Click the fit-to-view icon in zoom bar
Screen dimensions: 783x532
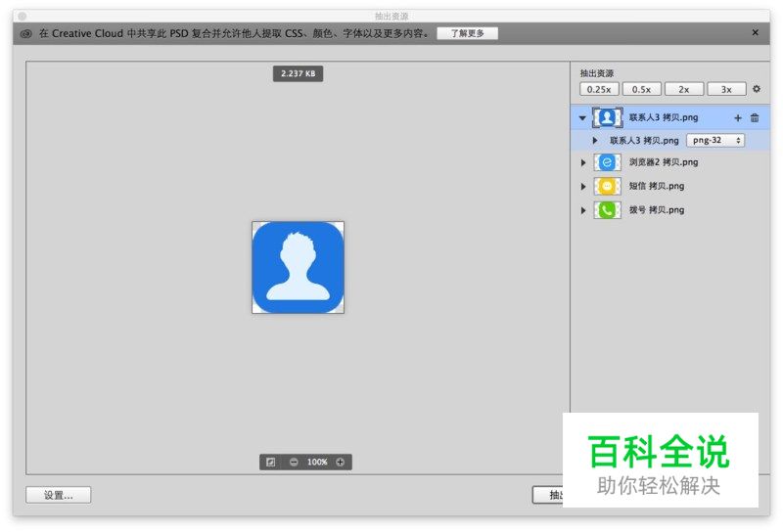pos(271,463)
